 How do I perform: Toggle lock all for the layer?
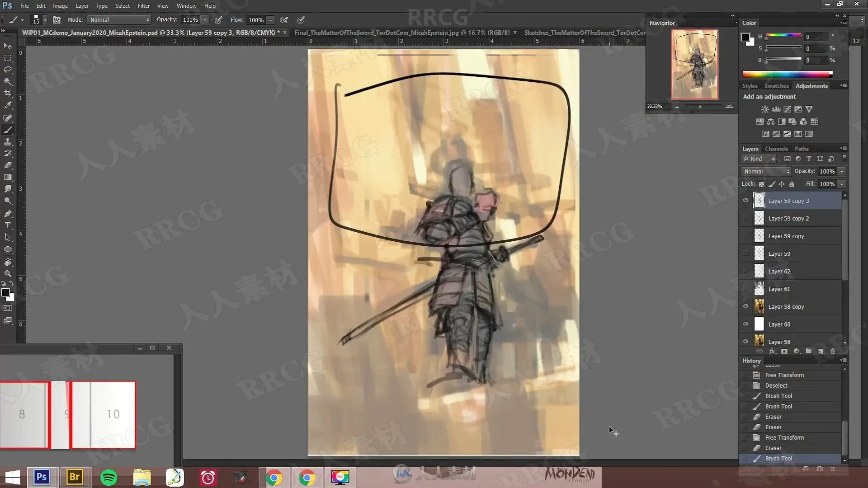tap(792, 184)
